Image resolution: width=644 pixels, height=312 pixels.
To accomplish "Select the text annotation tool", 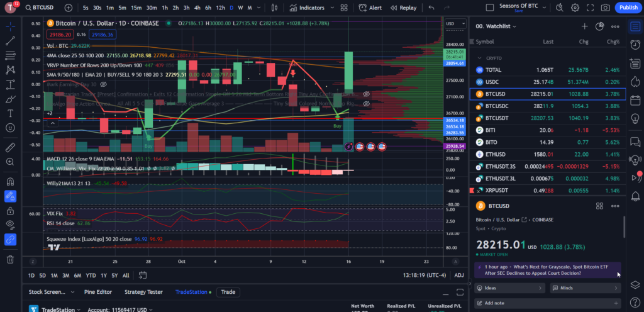I will (11, 113).
